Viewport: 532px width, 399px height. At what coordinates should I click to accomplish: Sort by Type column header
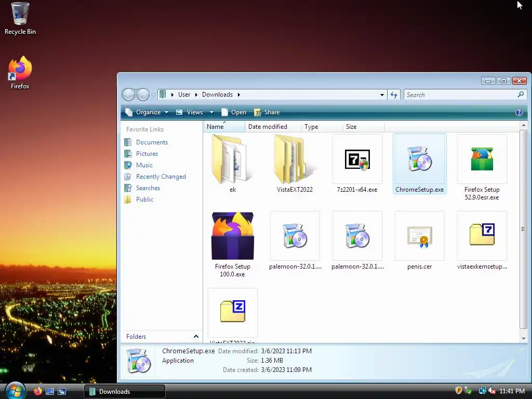pyautogui.click(x=322, y=127)
